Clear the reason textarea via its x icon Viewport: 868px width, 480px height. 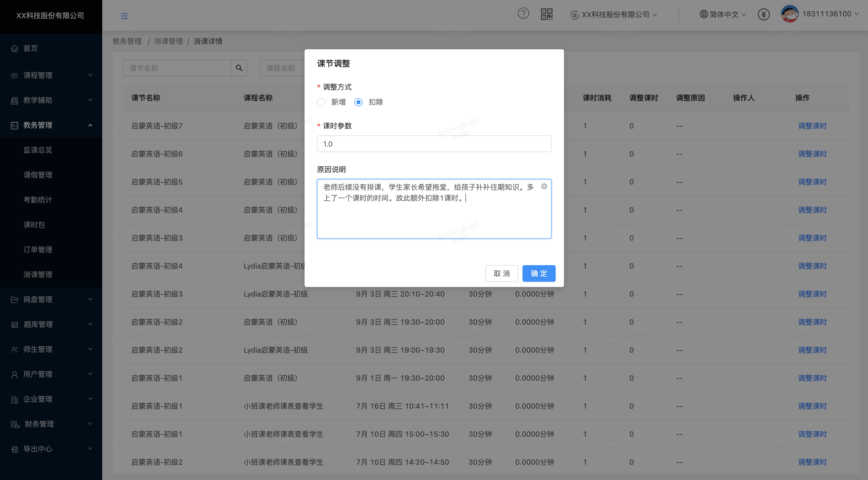tap(544, 186)
